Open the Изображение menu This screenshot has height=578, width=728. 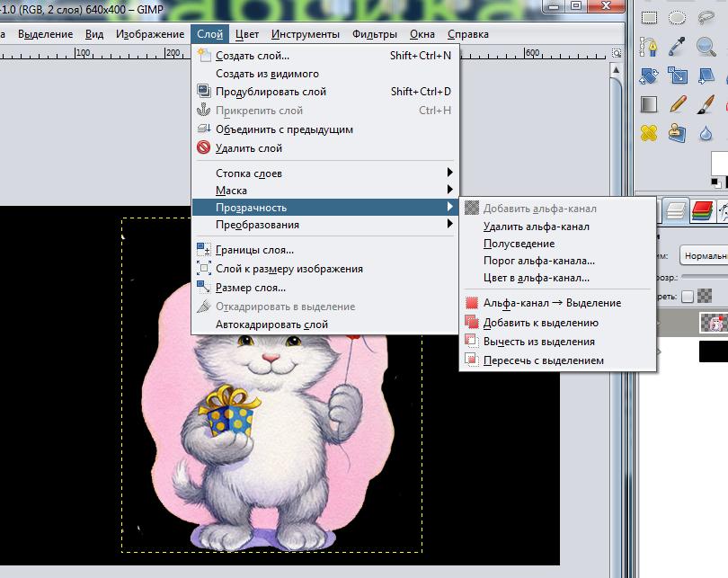pos(150,34)
